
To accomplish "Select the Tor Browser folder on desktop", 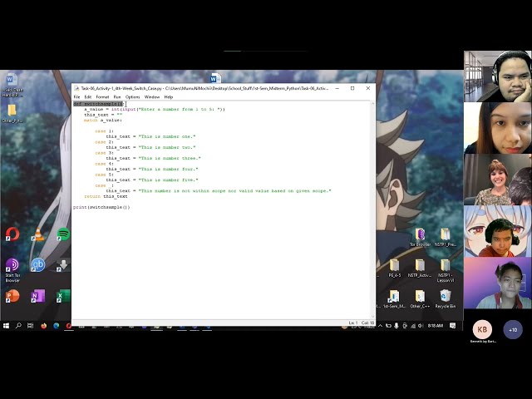I will pos(420,237).
